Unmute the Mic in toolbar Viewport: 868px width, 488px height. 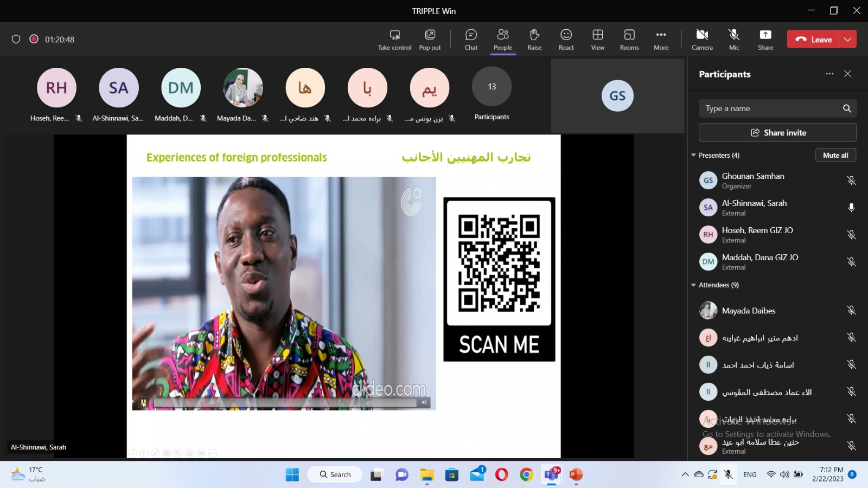734,40
